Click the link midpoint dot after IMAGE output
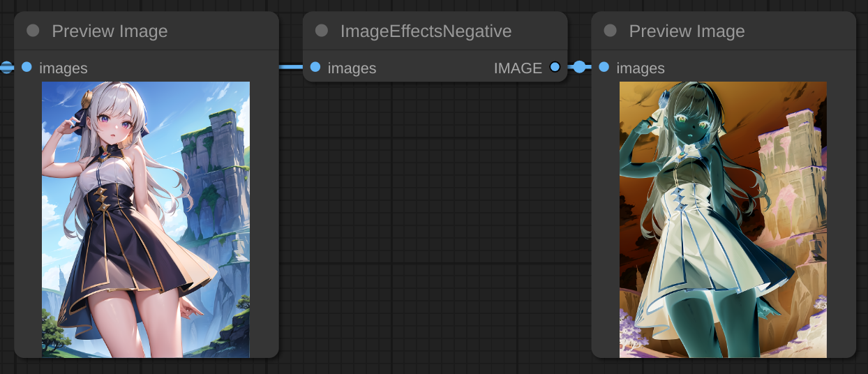 click(x=579, y=67)
